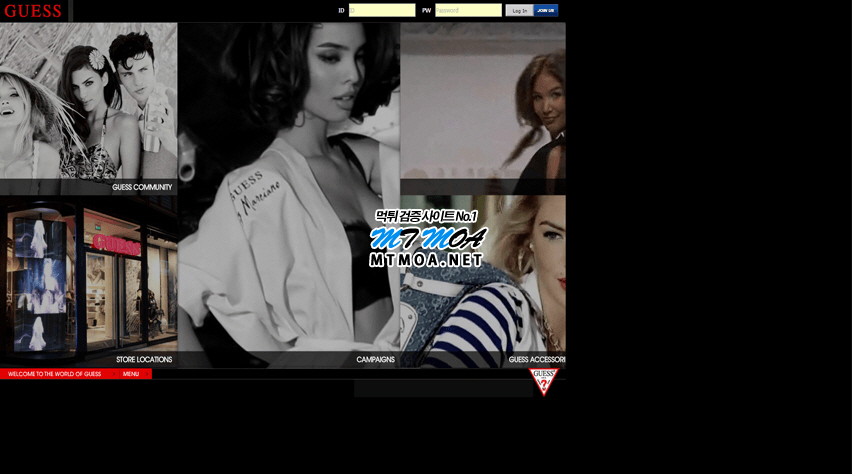The width and height of the screenshot is (852, 474).
Task: Click the GUESS triangle logo badge
Action: [x=543, y=382]
